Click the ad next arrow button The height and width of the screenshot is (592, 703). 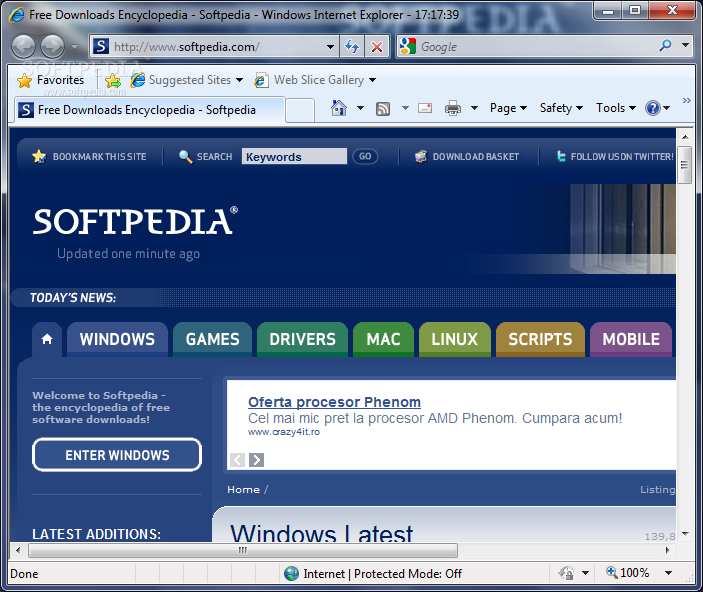256,460
